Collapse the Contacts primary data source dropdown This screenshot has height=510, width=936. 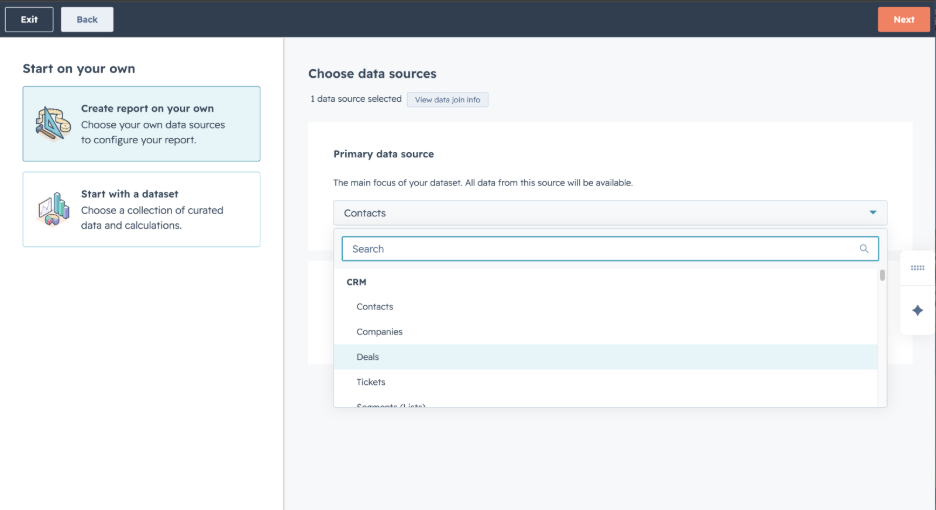point(610,213)
